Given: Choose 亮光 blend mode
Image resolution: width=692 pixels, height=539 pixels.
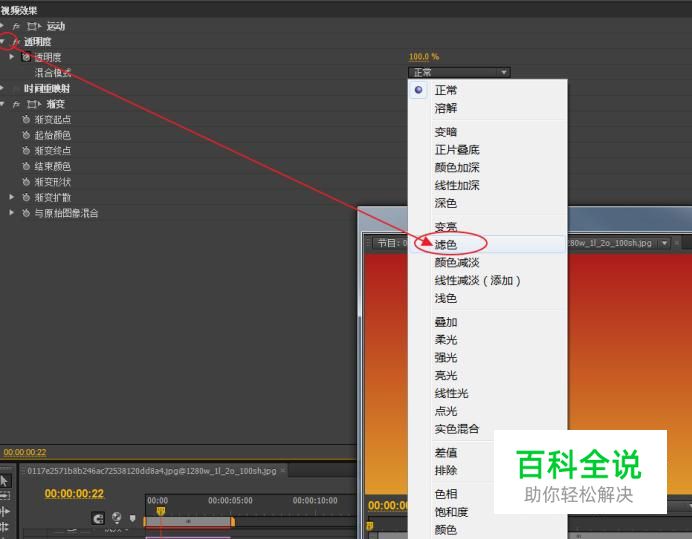Looking at the screenshot, I should tap(488, 376).
